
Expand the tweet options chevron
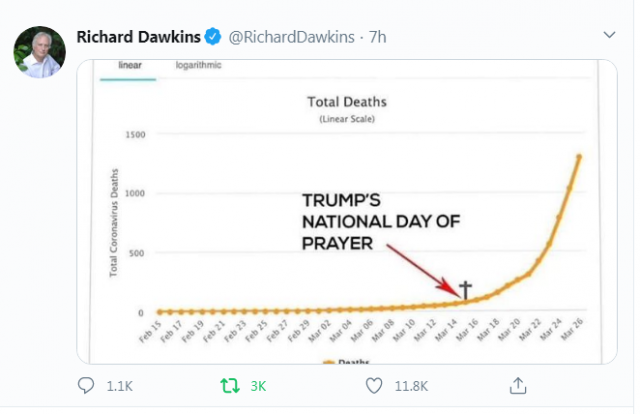click(609, 35)
